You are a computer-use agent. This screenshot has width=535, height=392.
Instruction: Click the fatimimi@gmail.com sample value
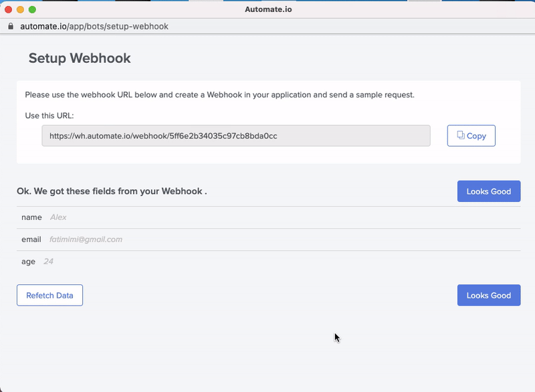coord(86,239)
